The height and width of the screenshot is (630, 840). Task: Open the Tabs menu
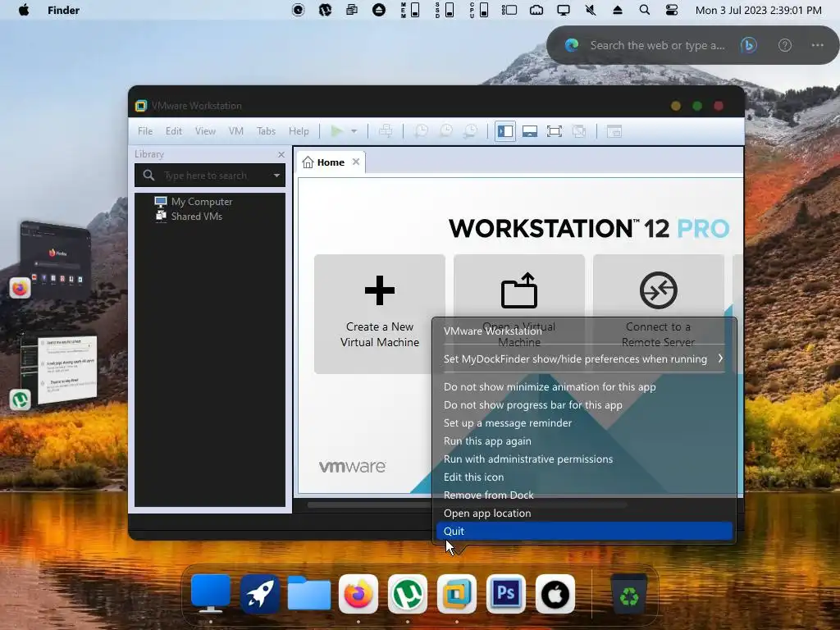click(x=267, y=131)
